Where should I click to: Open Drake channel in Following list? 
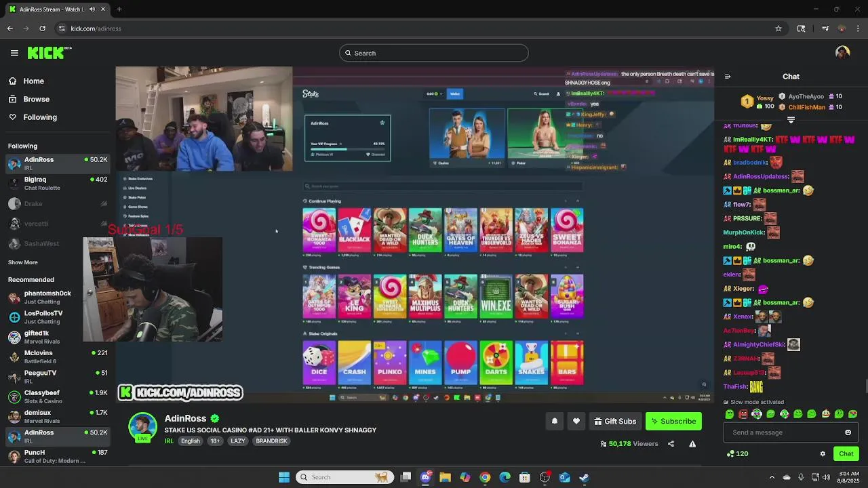57,203
